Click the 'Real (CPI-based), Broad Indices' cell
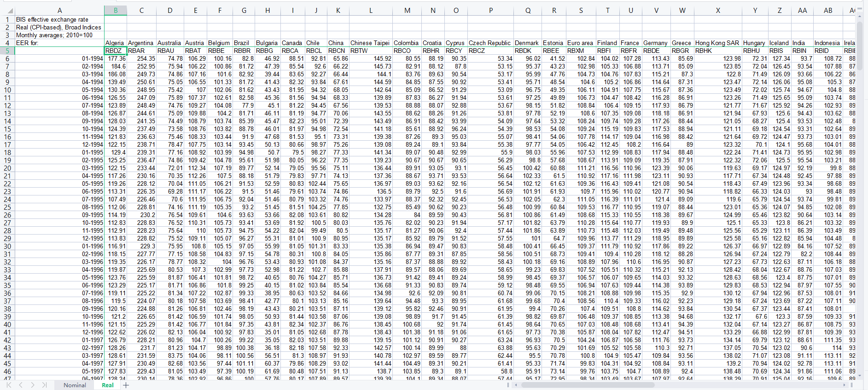This screenshot has width=868, height=390. click(x=59, y=27)
